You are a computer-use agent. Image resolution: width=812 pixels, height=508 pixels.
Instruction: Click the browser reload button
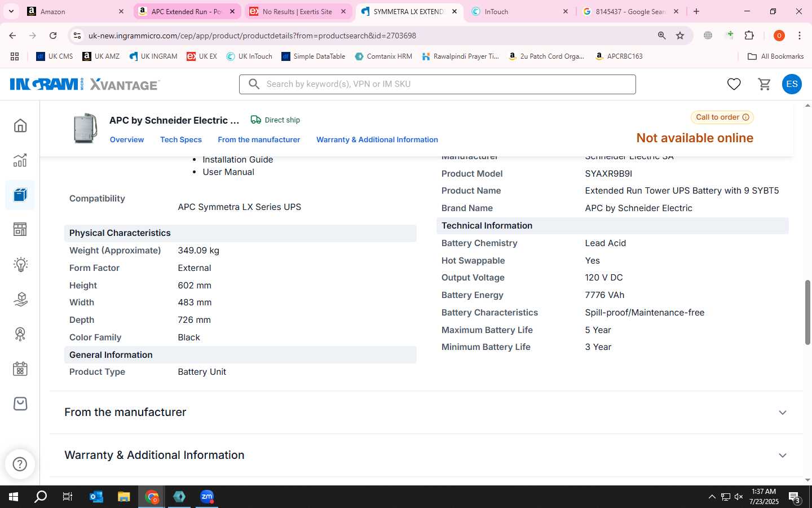coord(53,36)
